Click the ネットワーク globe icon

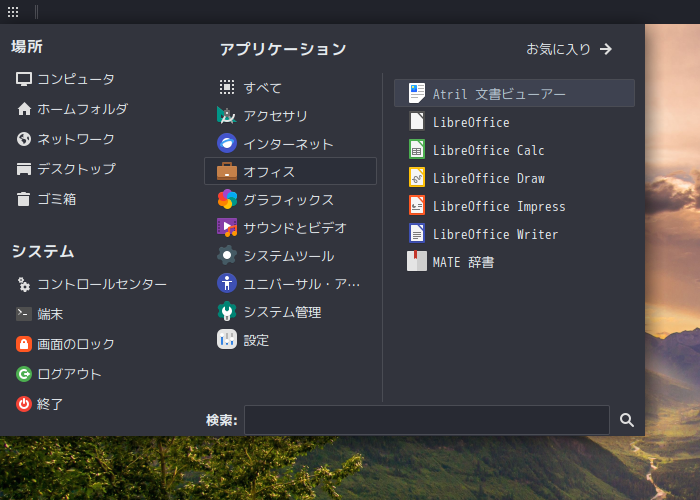coord(24,139)
